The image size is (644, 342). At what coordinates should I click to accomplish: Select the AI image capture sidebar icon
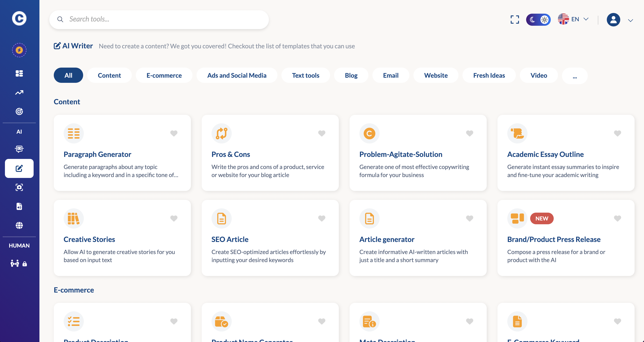coord(19,188)
